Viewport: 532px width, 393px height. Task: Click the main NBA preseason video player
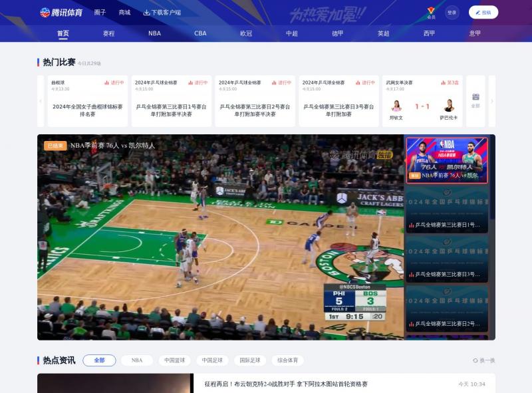[221, 237]
